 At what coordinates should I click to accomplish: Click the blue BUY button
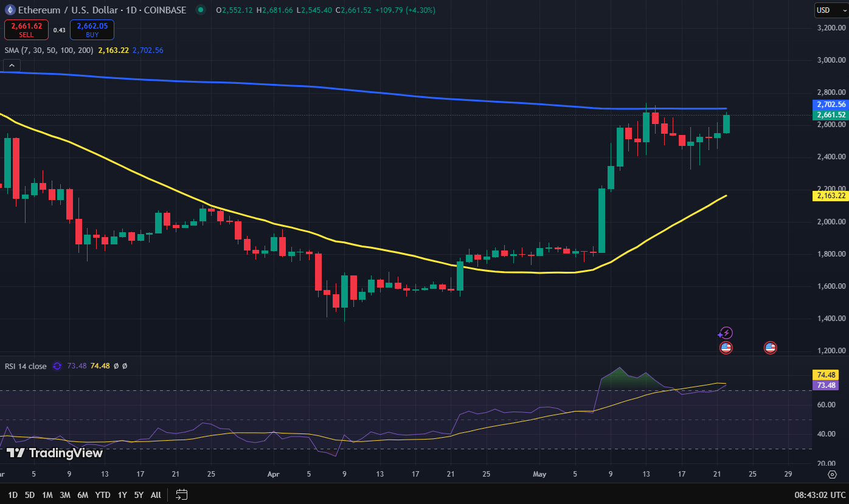click(x=92, y=29)
